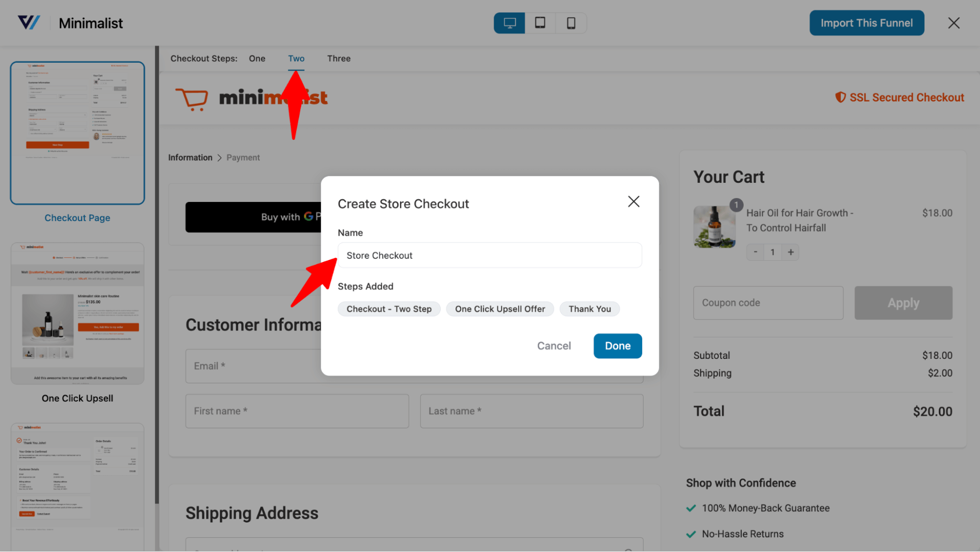The height and width of the screenshot is (552, 980).
Task: Close the funnel preview with top-right X
Action: click(954, 23)
